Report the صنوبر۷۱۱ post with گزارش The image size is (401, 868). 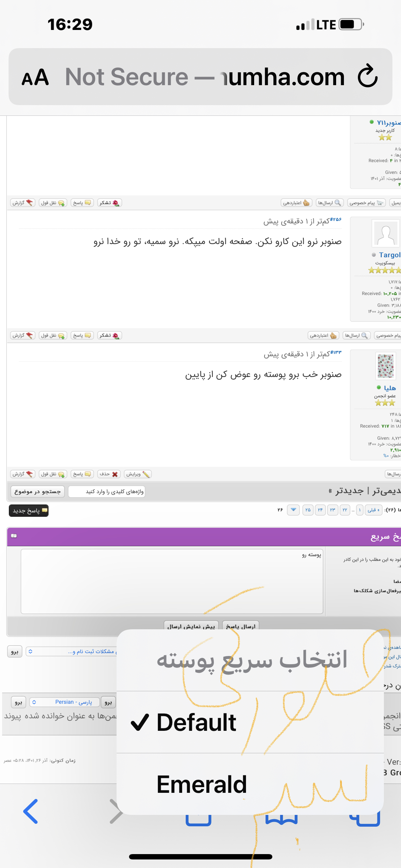click(x=23, y=203)
